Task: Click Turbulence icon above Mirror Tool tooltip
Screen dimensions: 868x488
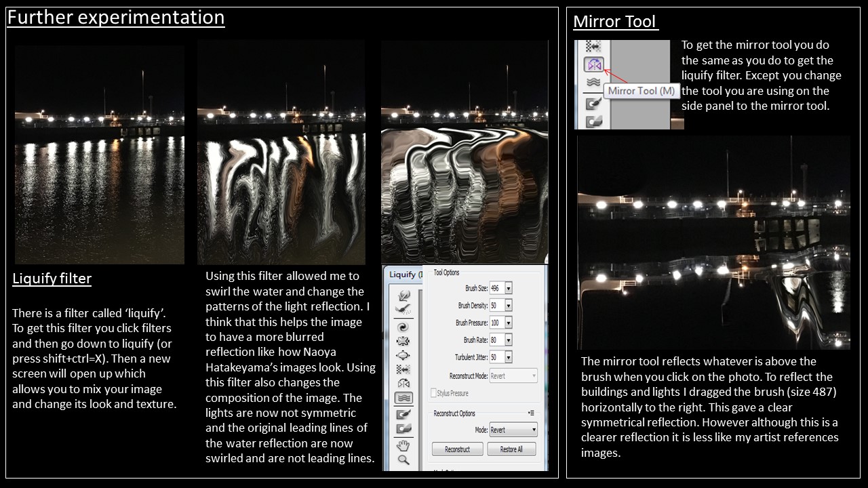Action: (593, 82)
